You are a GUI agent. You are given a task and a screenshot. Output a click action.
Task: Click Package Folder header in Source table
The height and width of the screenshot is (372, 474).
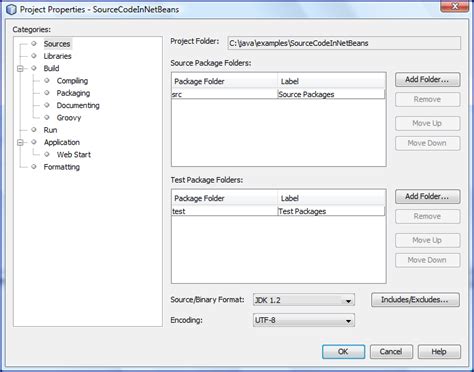pos(224,81)
